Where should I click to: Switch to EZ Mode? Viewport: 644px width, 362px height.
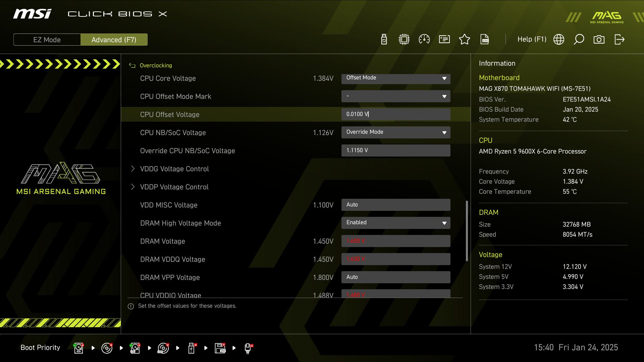[x=47, y=40]
